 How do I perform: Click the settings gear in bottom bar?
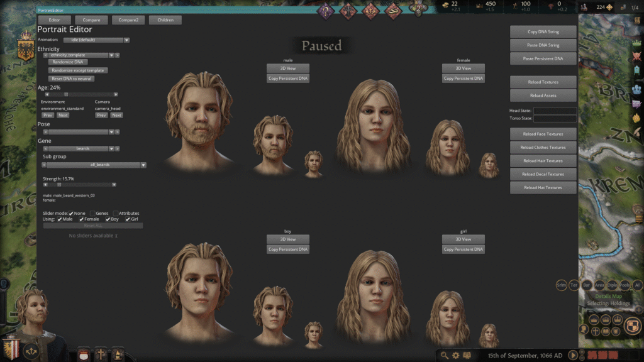(x=455, y=354)
